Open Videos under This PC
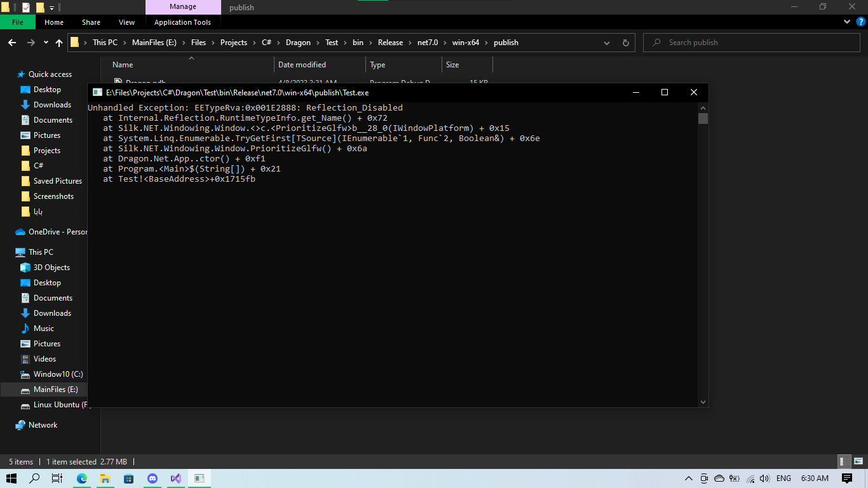 44,359
